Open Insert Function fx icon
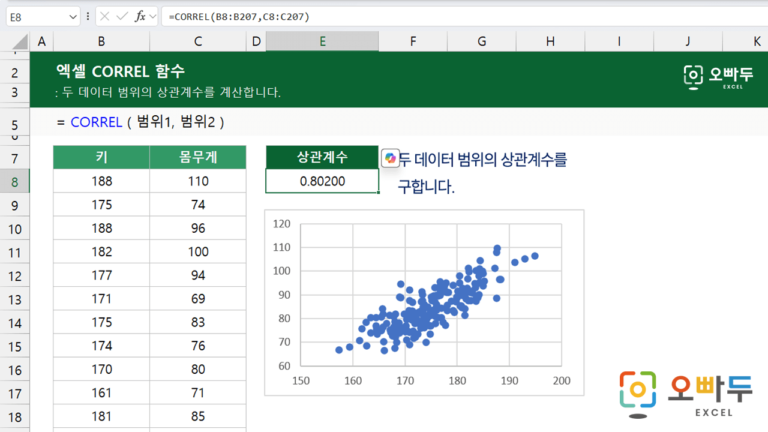Screen dimensions: 768x432 click(140, 17)
